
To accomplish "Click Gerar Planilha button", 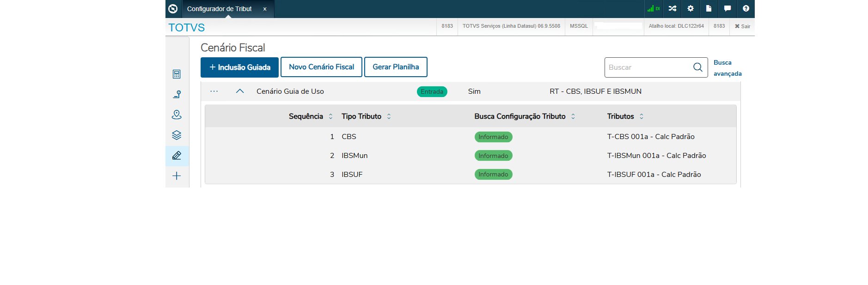I will [x=396, y=67].
